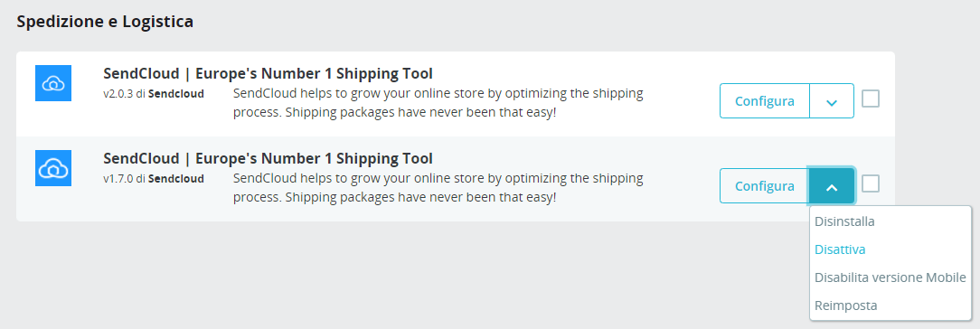This screenshot has height=329, width=980.
Task: Click the description text of SendCloud v2.0.3
Action: 438,104
